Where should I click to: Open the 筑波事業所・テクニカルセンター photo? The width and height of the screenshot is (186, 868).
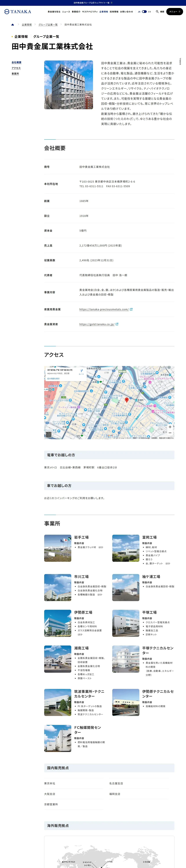click(x=58, y=703)
